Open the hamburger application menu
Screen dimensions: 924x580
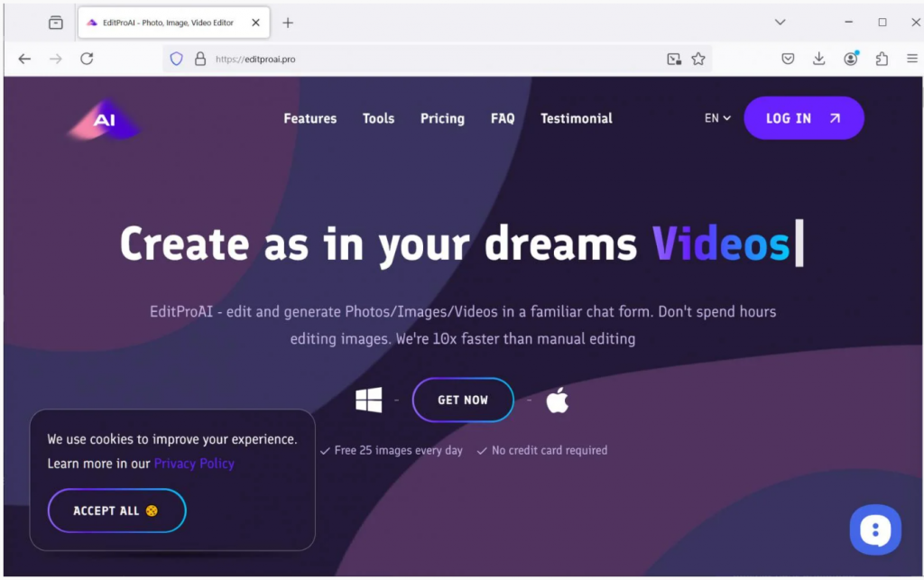pos(911,59)
